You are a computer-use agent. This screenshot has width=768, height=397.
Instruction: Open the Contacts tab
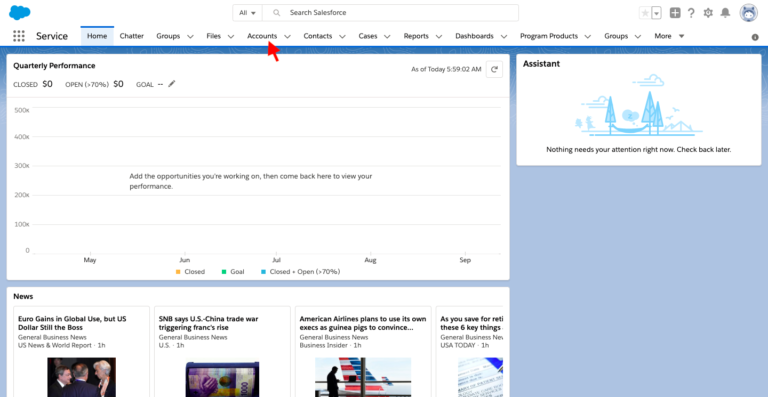click(317, 36)
